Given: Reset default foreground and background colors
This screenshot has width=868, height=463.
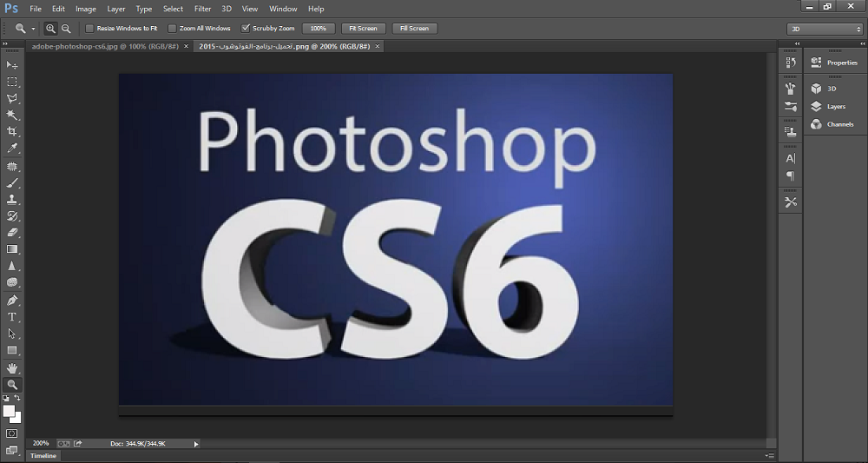Looking at the screenshot, I should [6, 398].
